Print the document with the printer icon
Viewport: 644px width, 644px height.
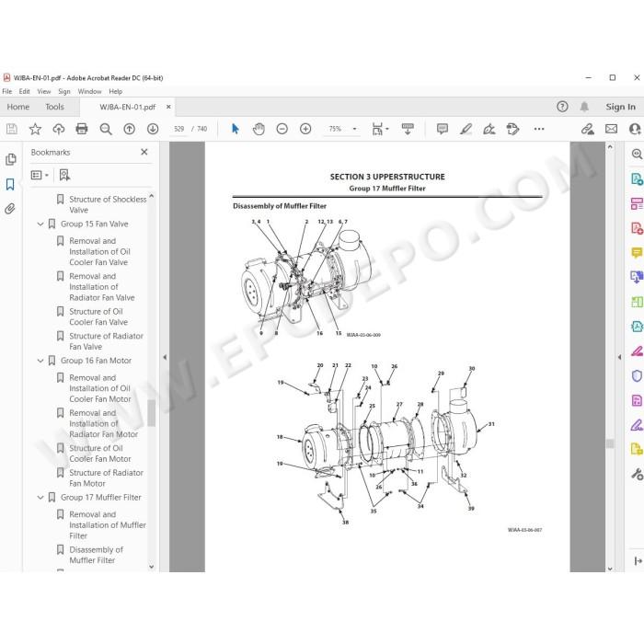(x=82, y=129)
